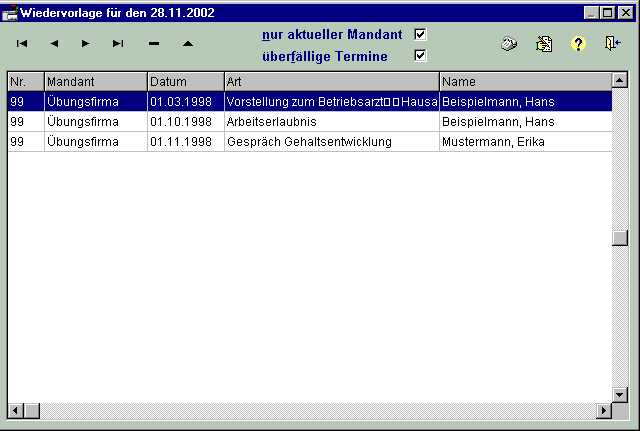
Task: Select the 'Gespräch Gehaltsentwicklung' row
Action: pyautogui.click(x=309, y=142)
